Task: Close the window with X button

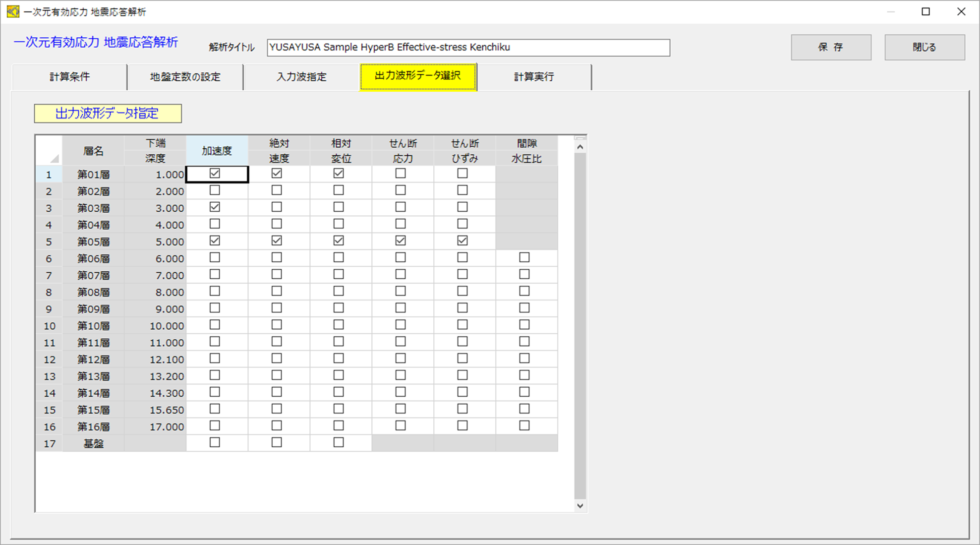Action: 961,11
